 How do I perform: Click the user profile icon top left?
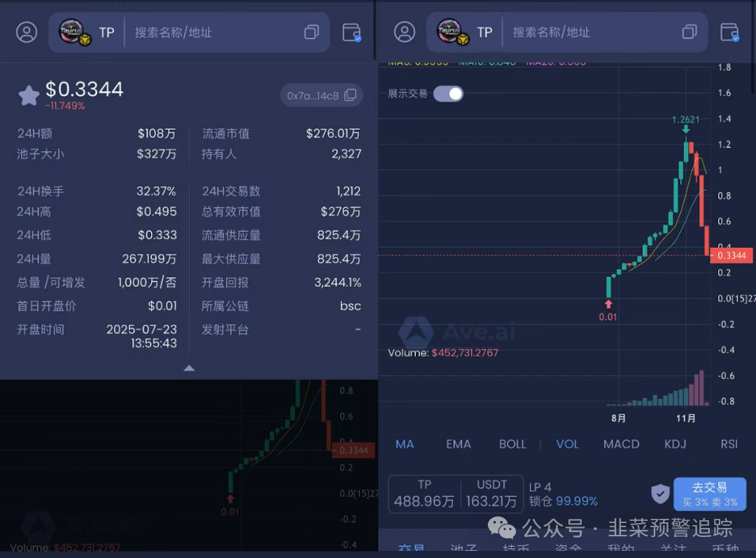pyautogui.click(x=27, y=32)
